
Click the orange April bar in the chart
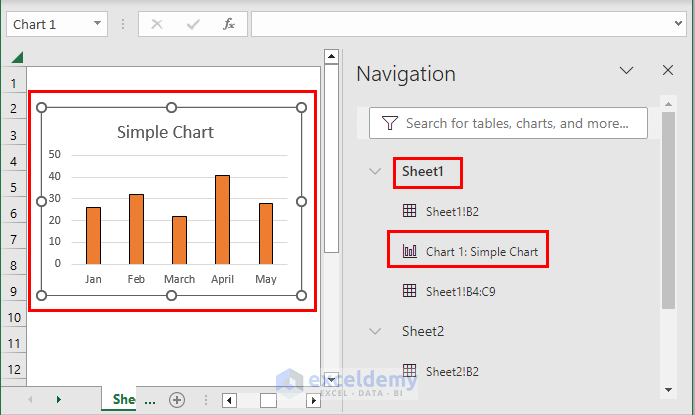[222, 219]
